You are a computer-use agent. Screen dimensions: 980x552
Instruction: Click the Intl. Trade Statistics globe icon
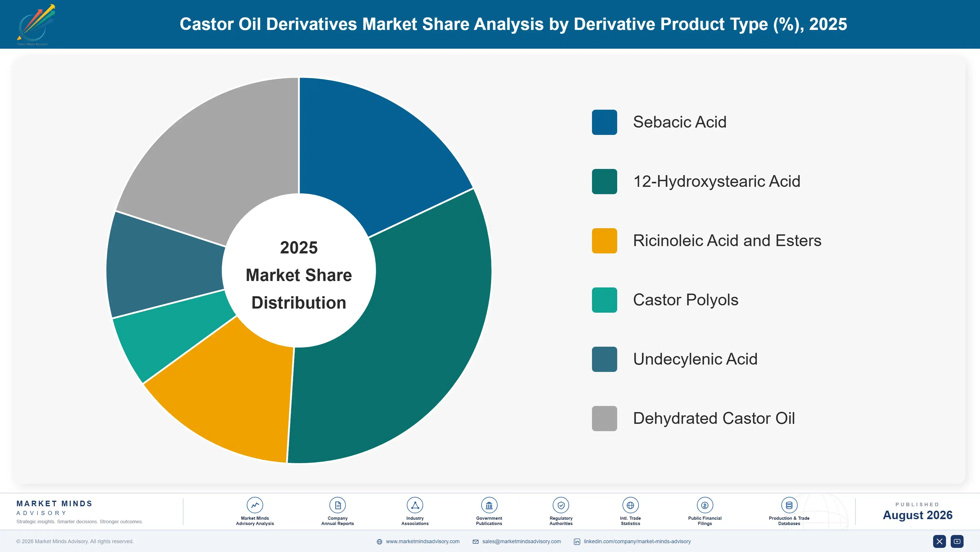point(630,505)
